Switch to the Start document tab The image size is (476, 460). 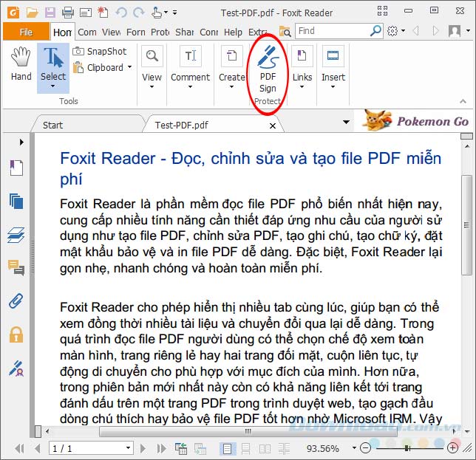tap(88, 125)
